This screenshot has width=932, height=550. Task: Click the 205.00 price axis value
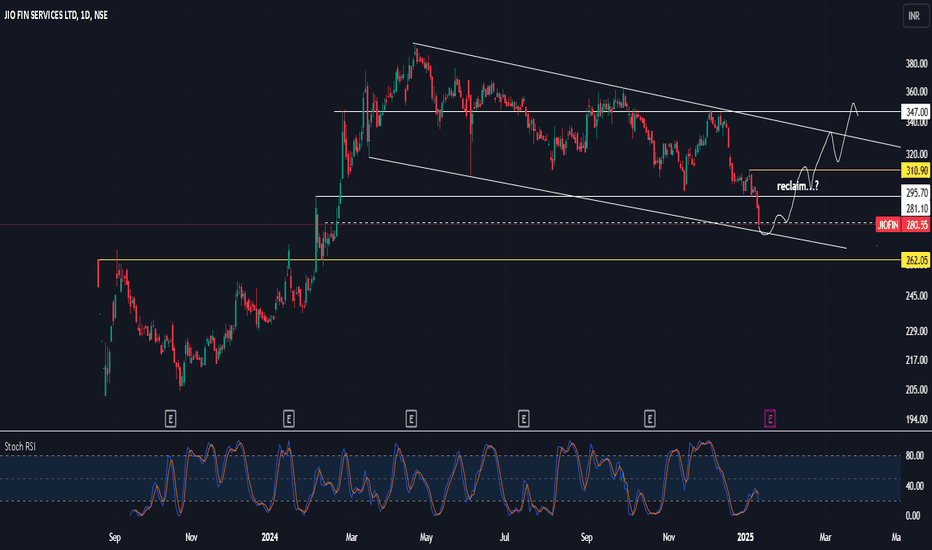point(916,389)
